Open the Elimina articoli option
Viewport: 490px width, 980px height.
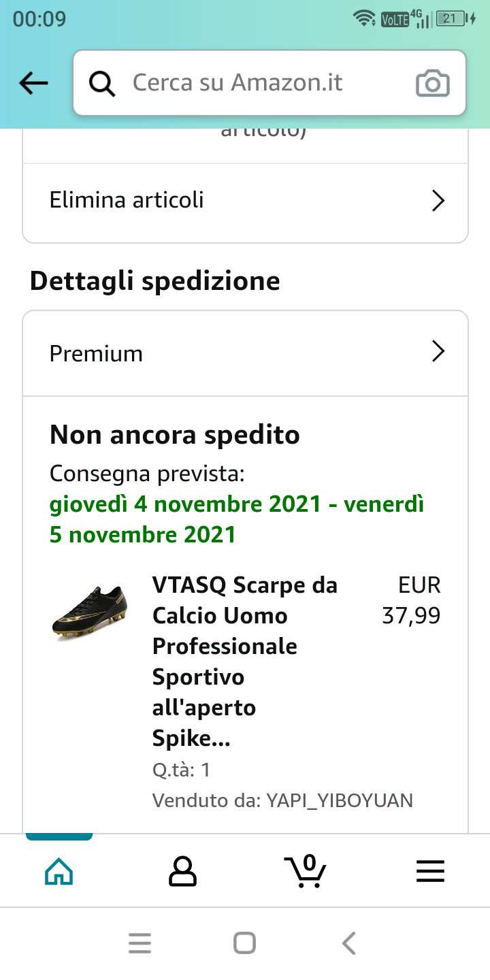[127, 201]
